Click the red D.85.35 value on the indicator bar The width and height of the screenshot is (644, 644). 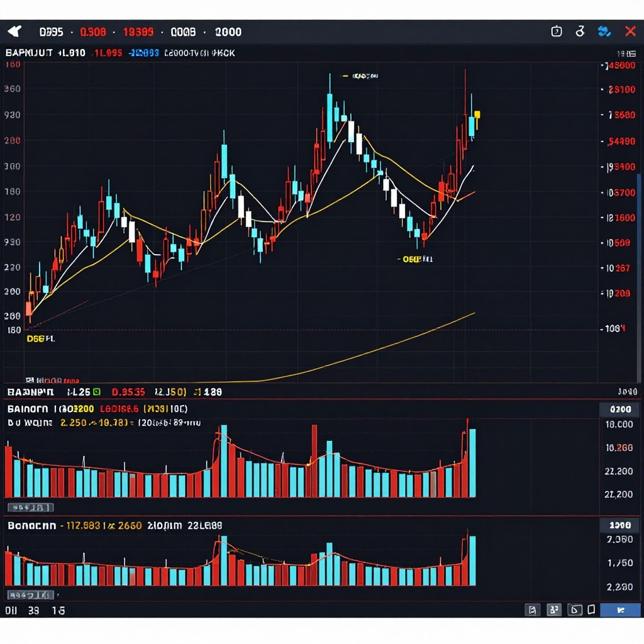pyautogui.click(x=128, y=392)
